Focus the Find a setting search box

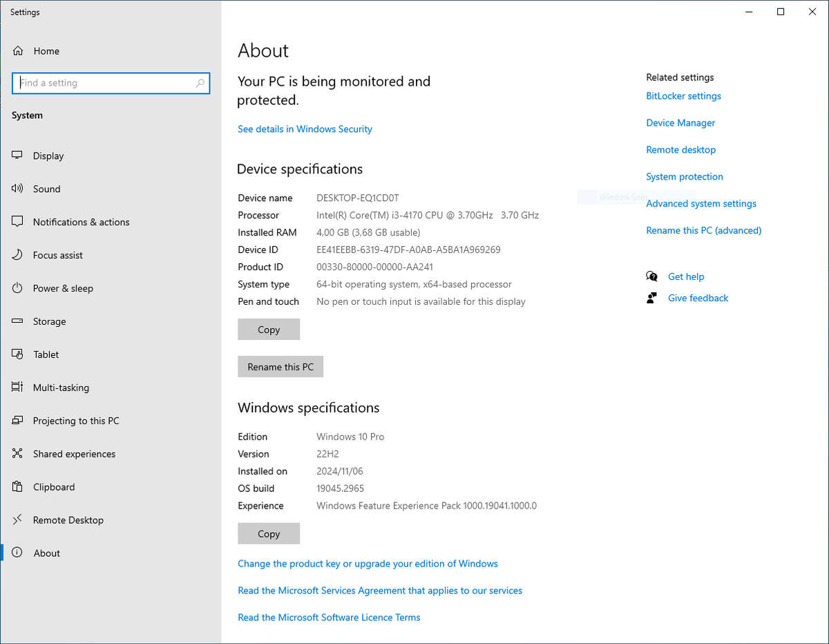click(104, 83)
